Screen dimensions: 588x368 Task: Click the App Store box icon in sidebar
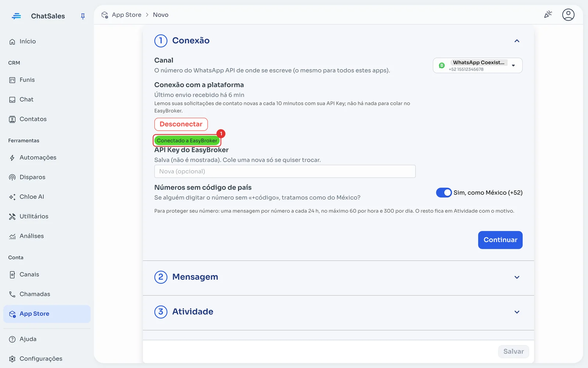click(x=12, y=314)
